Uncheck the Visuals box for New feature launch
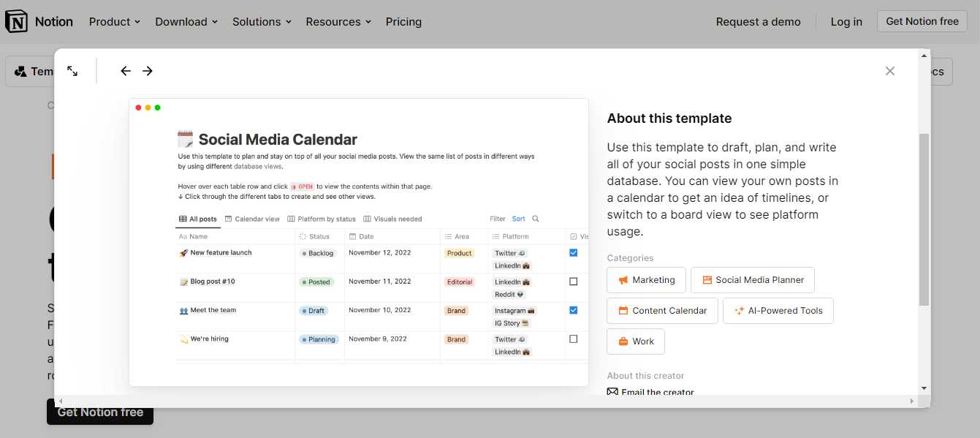 coord(573,252)
